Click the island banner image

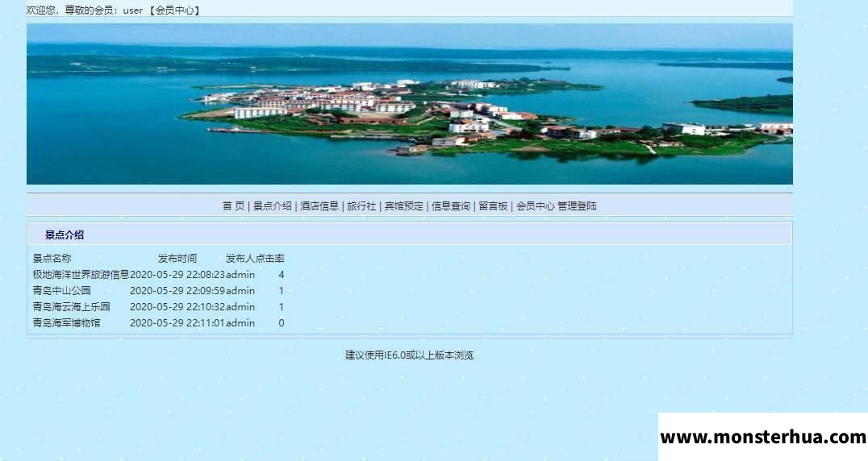pyautogui.click(x=410, y=104)
